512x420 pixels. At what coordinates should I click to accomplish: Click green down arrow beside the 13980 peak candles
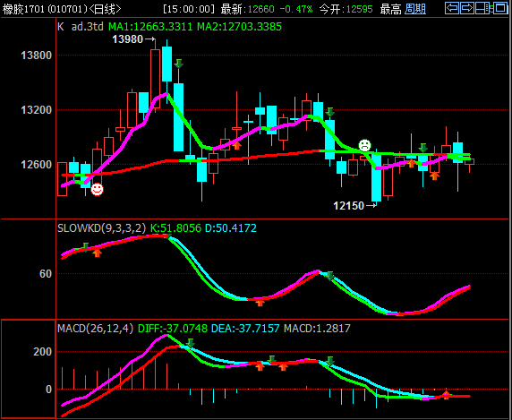(x=179, y=64)
